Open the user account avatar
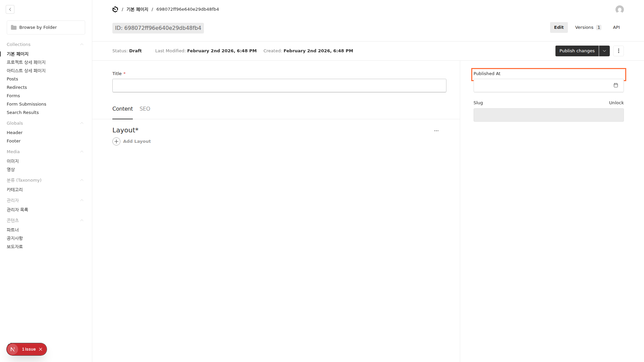 click(x=620, y=9)
